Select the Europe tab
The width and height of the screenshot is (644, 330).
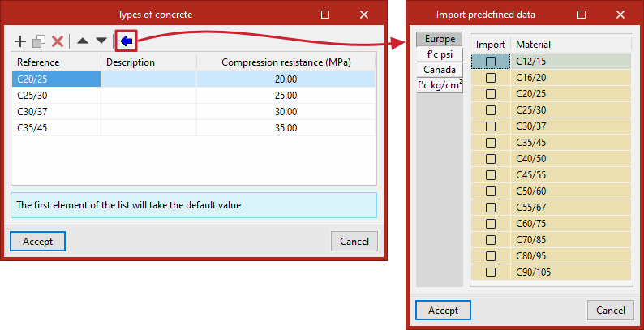(x=440, y=39)
